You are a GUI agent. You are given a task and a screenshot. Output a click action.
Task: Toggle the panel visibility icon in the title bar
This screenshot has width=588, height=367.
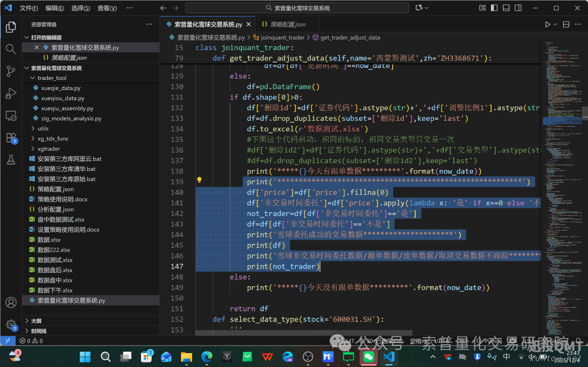(506, 8)
